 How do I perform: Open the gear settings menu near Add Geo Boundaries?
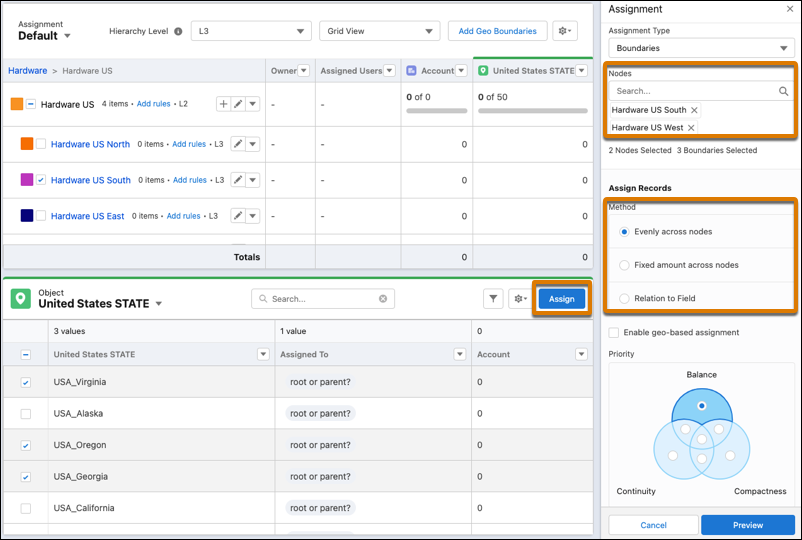(x=568, y=31)
